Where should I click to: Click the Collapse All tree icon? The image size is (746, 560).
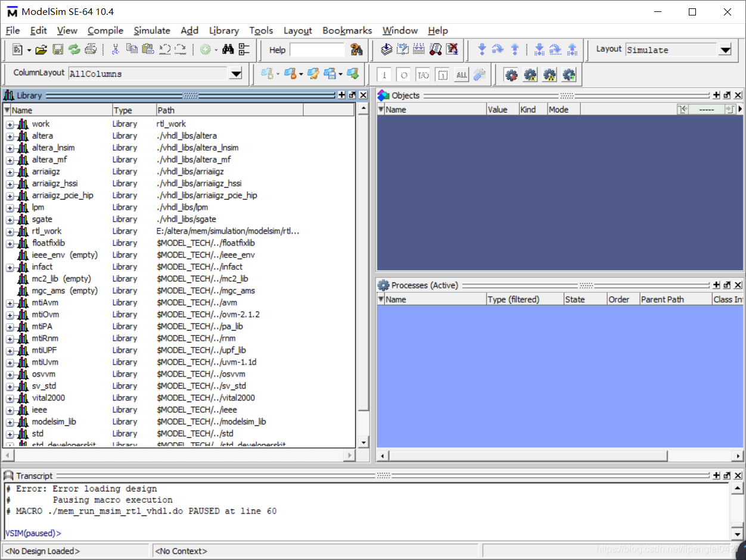244,50
